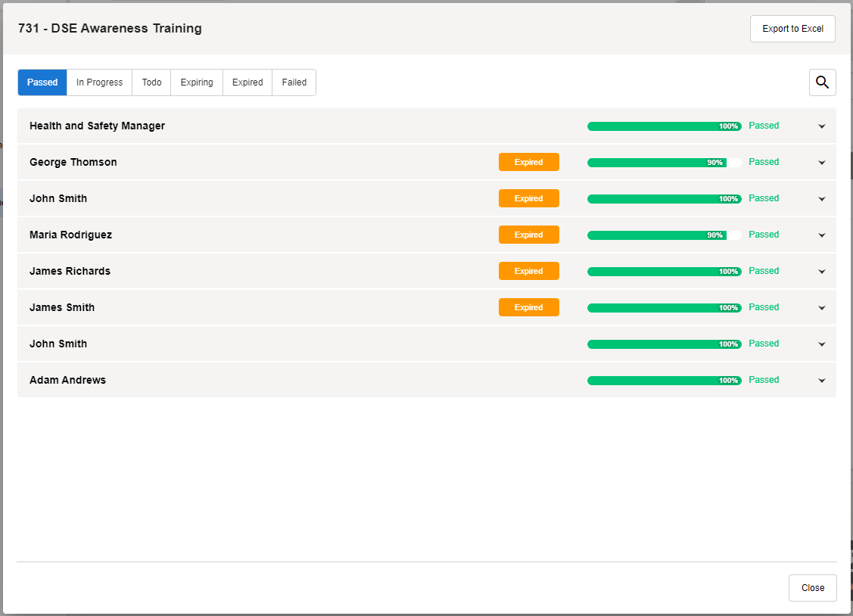
Task: Click the Export to Excel button
Action: (x=792, y=29)
